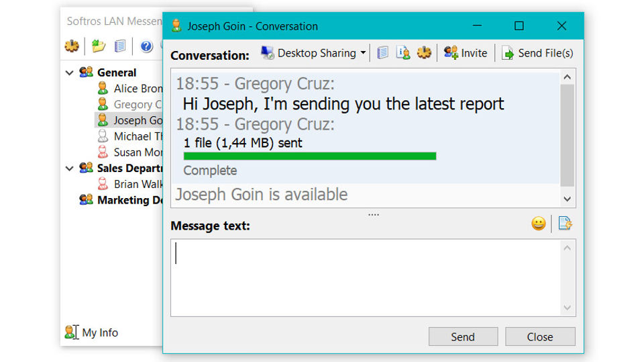
Task: Click the quick message template icon
Action: pyautogui.click(x=565, y=224)
